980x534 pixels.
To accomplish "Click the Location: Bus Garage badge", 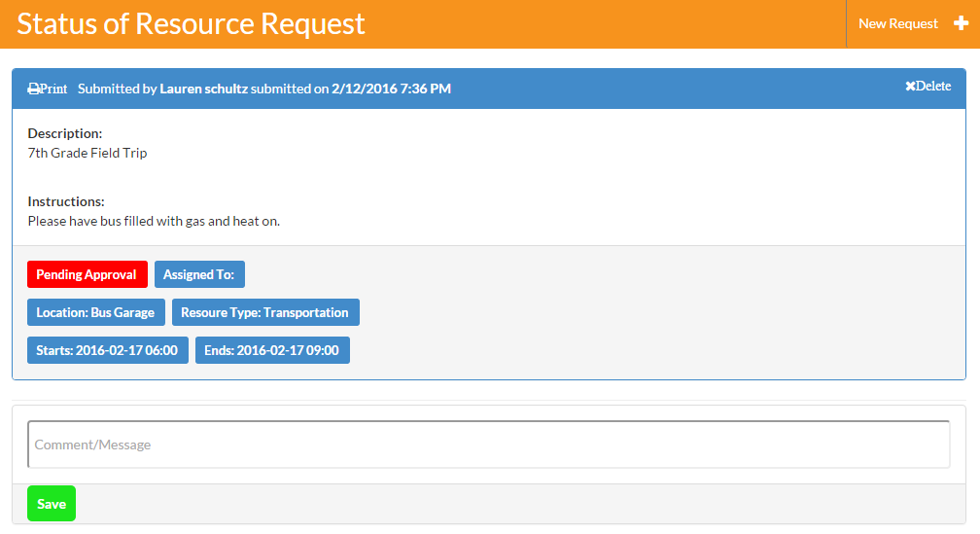I will 95,312.
